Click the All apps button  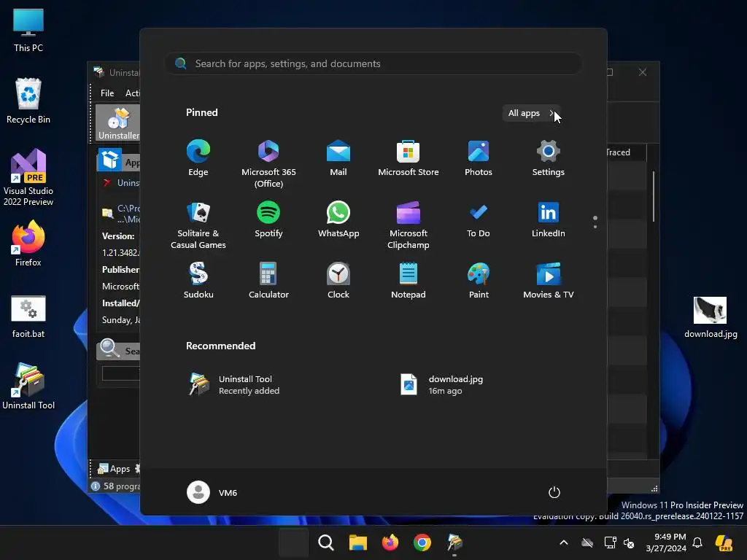pos(531,113)
